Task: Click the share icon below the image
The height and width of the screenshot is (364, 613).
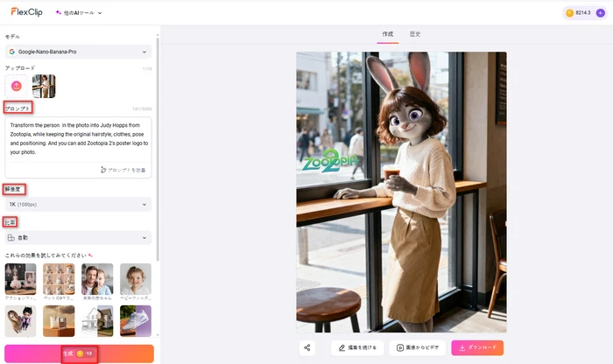Action: 306,347
